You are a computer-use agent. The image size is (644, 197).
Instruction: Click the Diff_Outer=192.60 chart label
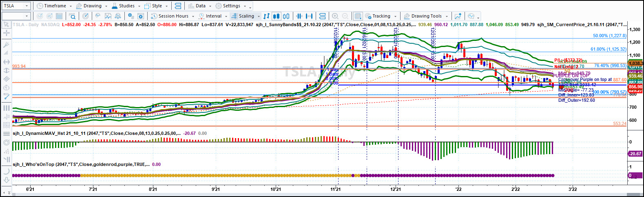point(576,100)
